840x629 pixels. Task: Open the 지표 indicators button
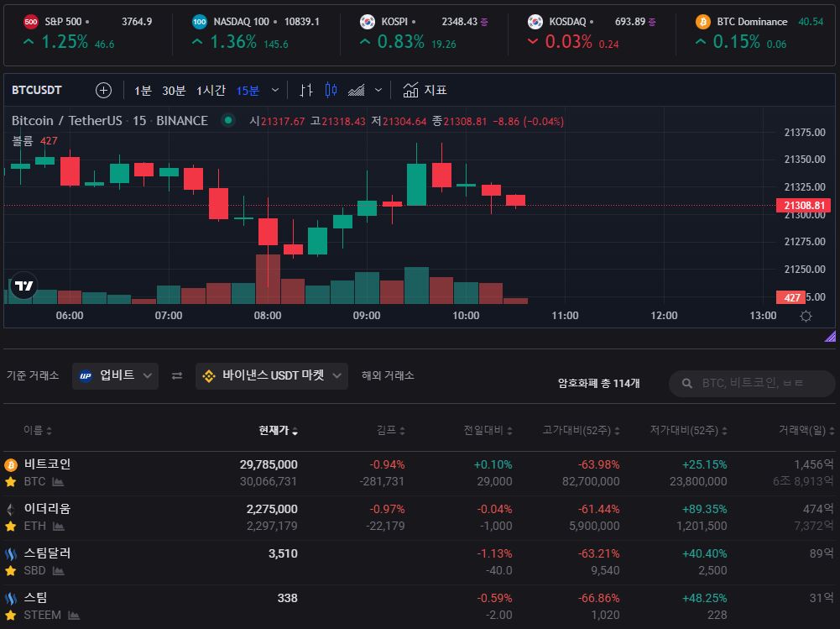click(425, 90)
